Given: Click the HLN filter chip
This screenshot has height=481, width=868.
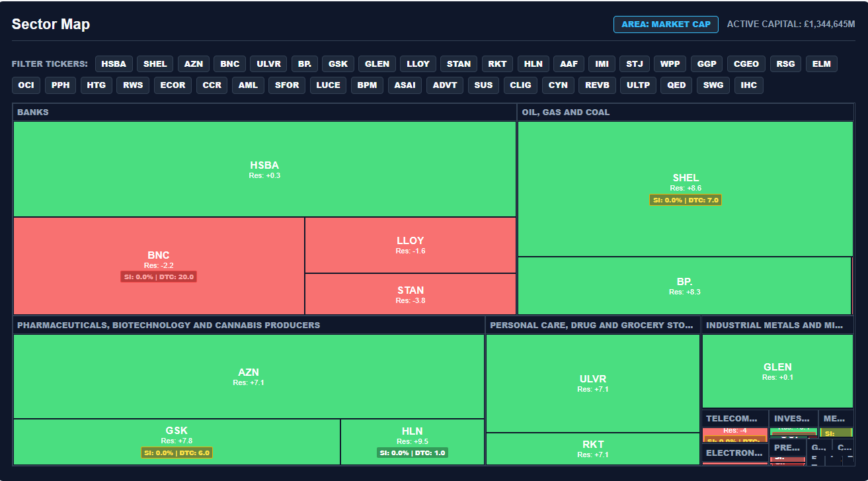Looking at the screenshot, I should click(533, 64).
